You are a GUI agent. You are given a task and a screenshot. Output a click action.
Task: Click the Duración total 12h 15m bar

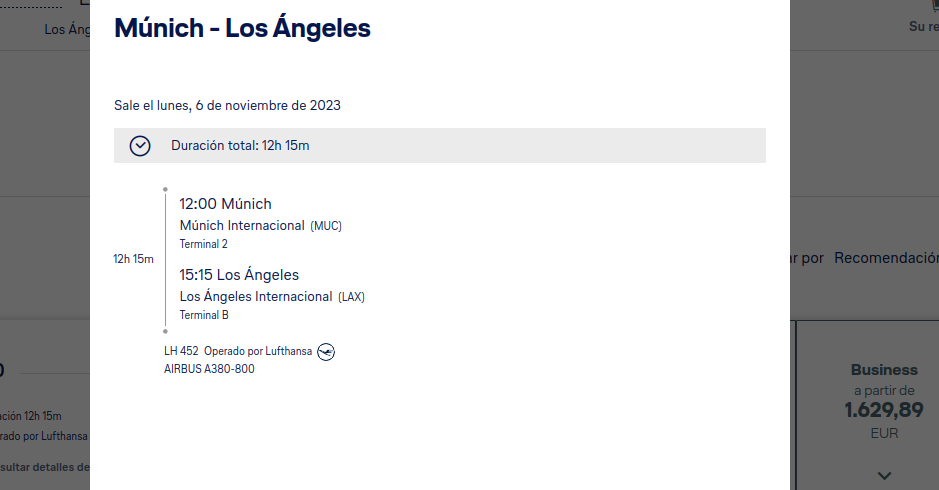click(x=440, y=146)
